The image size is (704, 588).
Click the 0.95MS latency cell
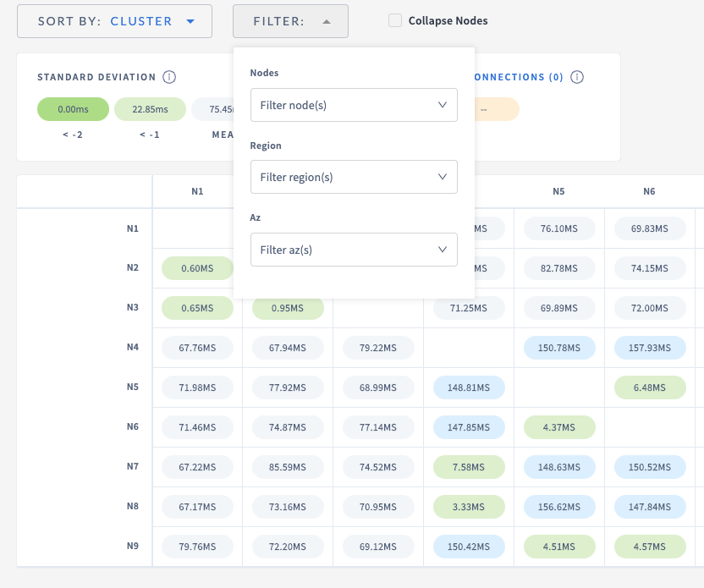[288, 308]
